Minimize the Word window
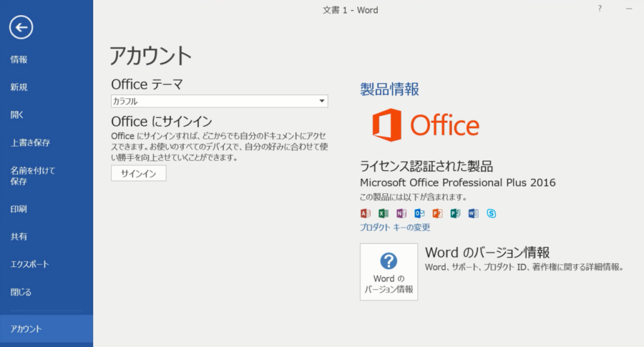 point(629,9)
